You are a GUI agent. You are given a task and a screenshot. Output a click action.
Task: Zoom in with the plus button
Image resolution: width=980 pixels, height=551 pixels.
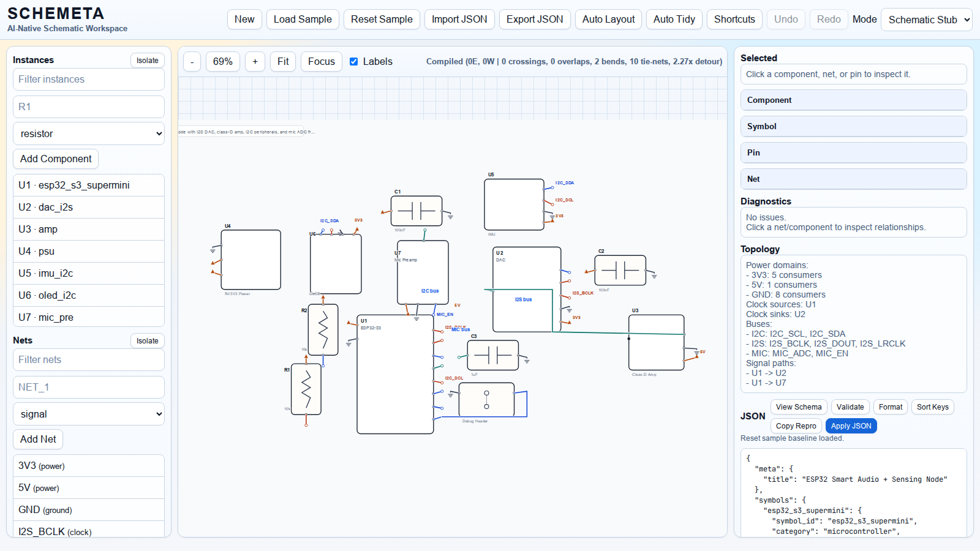[255, 62]
